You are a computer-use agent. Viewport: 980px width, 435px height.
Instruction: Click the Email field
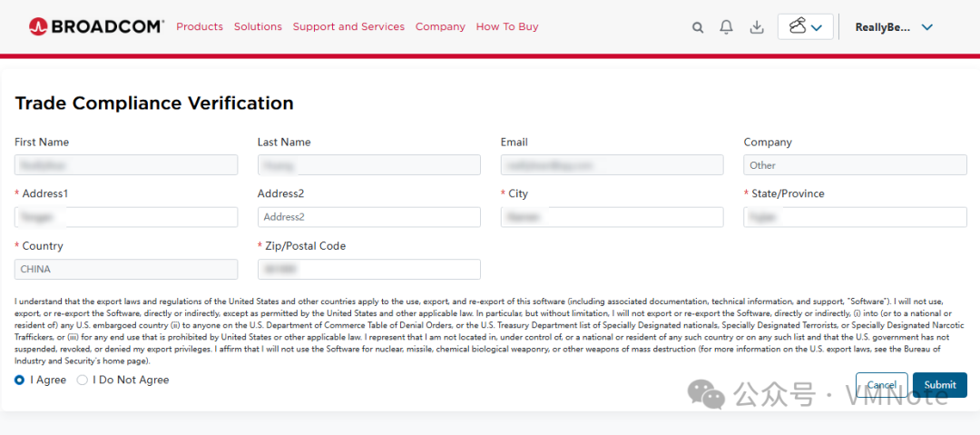(612, 165)
